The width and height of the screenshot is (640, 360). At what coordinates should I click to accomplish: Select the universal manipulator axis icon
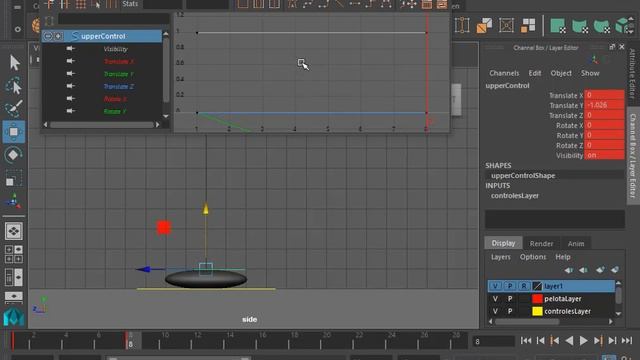pyautogui.click(x=14, y=201)
